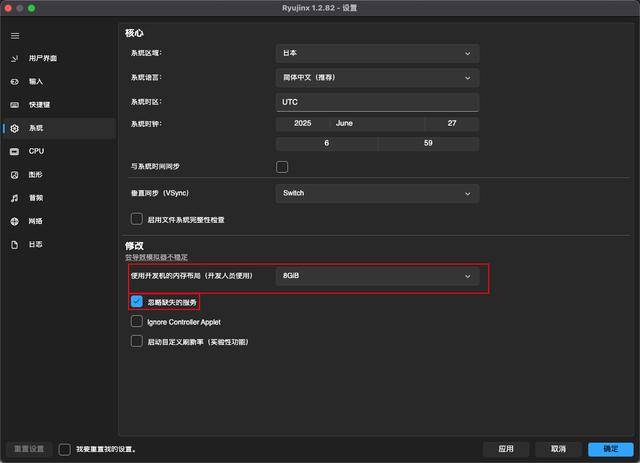Viewport: 640px width, 463px height.
Task: Open 网络 settings page
Action: (x=60, y=221)
